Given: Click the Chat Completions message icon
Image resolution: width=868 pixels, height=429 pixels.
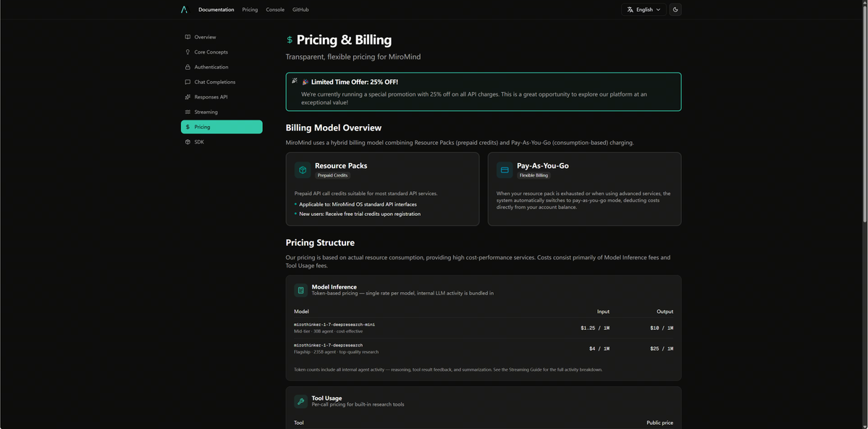Looking at the screenshot, I should [187, 82].
